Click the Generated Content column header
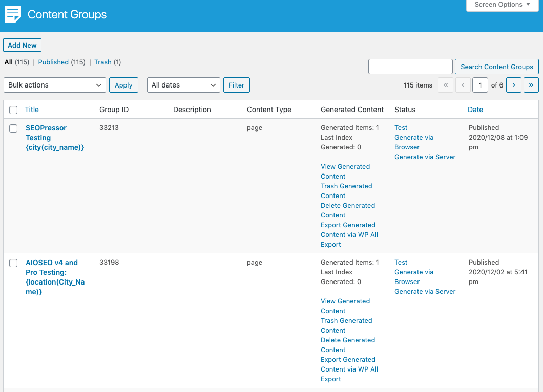Image resolution: width=543 pixels, height=392 pixels. (x=352, y=110)
